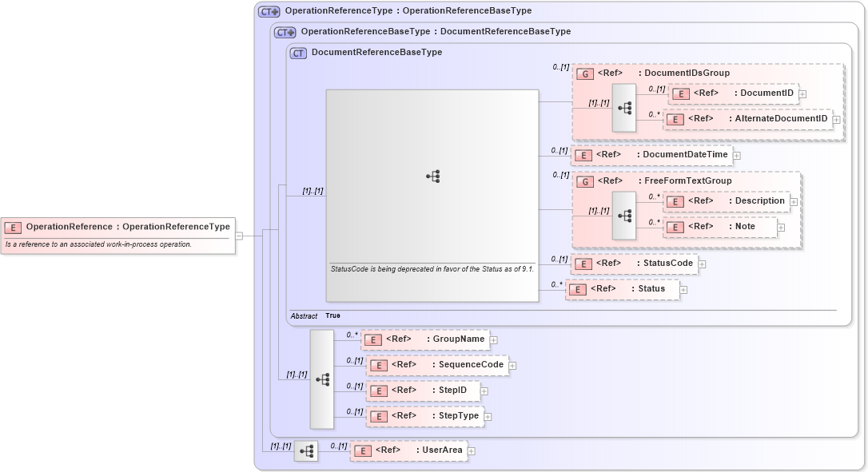
Task: Click the G icon of FreeFormTextGroup
Action: coord(583,181)
